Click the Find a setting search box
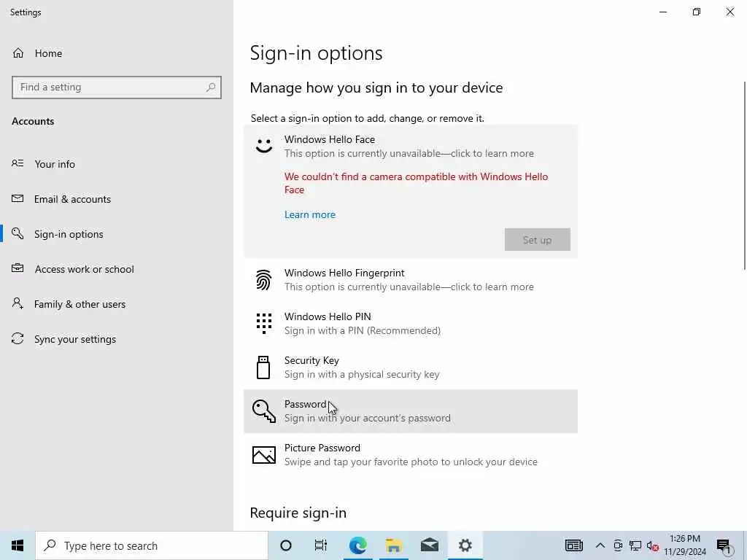This screenshot has height=560, width=747. click(x=117, y=87)
